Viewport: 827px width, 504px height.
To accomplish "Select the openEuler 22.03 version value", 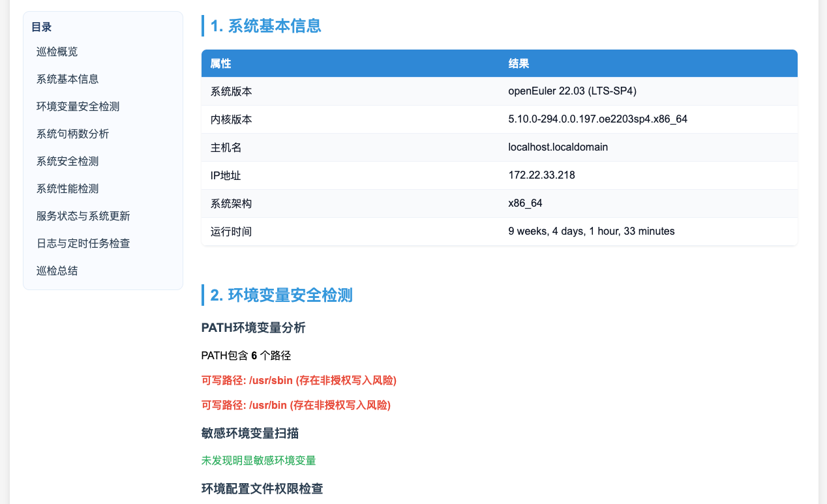I will pos(572,91).
